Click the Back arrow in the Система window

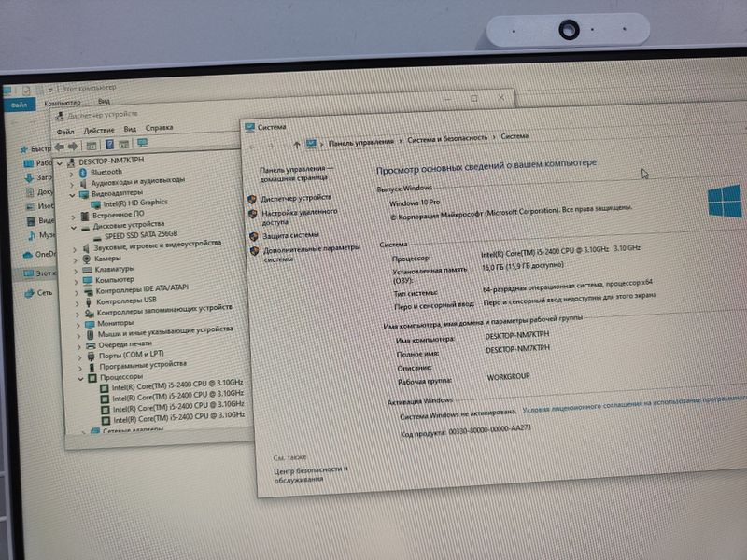pos(253,147)
